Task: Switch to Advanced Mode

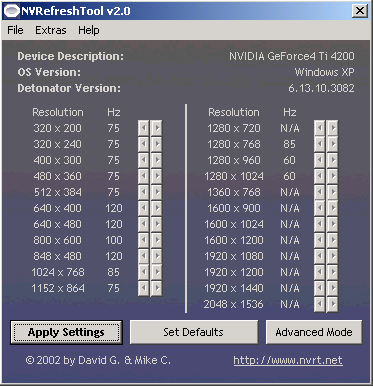Action: point(314,332)
